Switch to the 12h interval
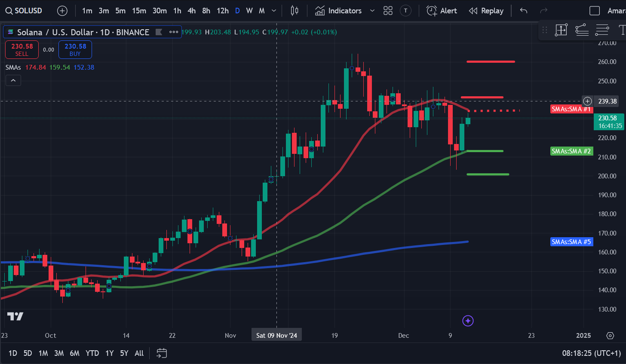Viewport: 626px width, 364px height. [x=223, y=11]
